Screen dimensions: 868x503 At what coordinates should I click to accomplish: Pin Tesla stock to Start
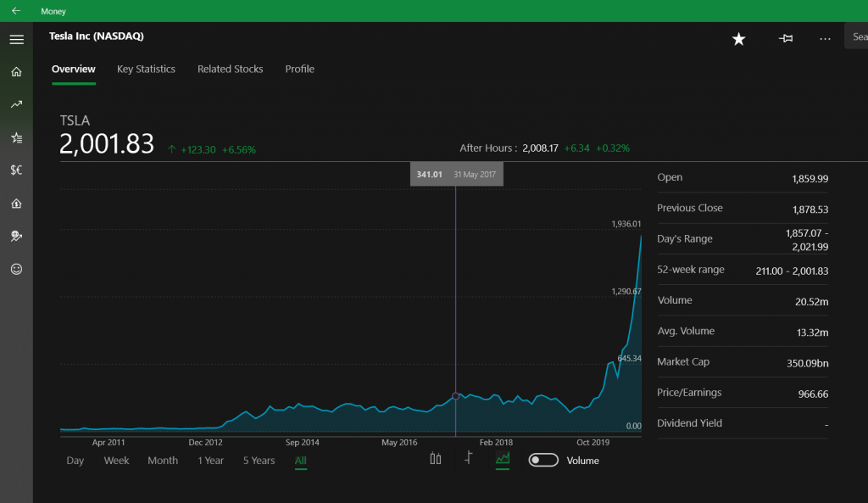point(786,38)
